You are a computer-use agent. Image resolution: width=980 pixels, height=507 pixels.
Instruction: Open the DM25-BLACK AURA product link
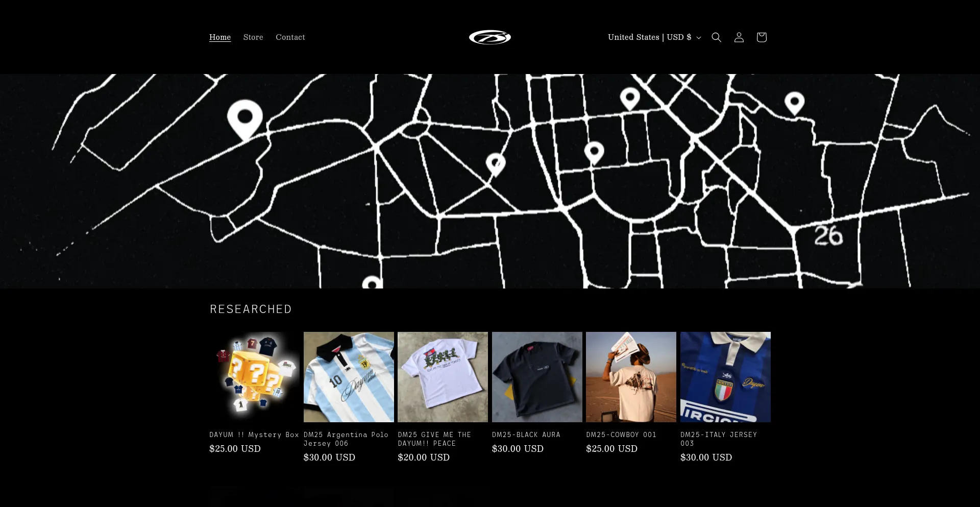[526, 434]
